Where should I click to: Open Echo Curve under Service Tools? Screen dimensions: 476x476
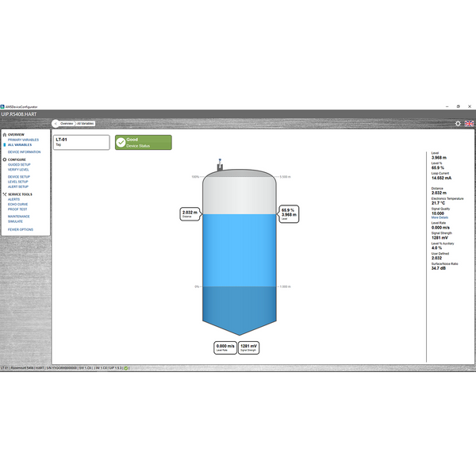(x=18, y=204)
